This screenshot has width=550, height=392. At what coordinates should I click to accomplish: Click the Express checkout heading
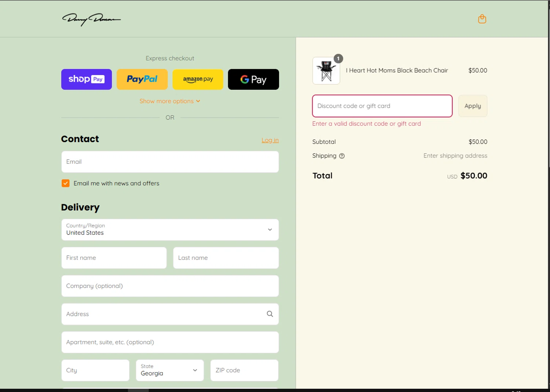(170, 58)
